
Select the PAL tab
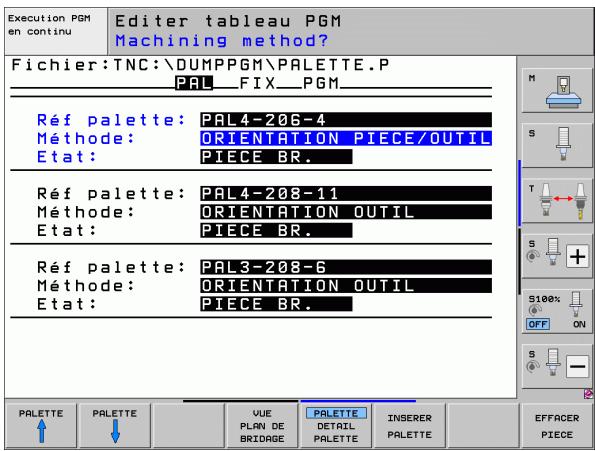pyautogui.click(x=194, y=83)
